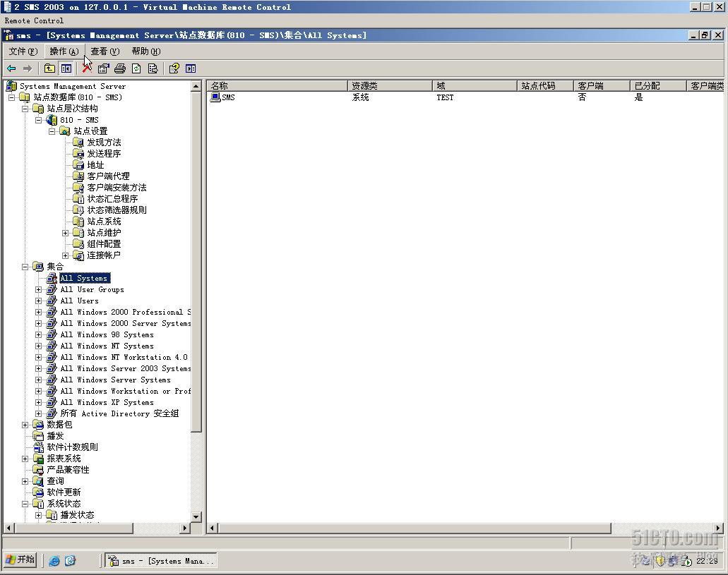Open the 查看(V) menu
The height and width of the screenshot is (575, 728).
click(x=105, y=51)
